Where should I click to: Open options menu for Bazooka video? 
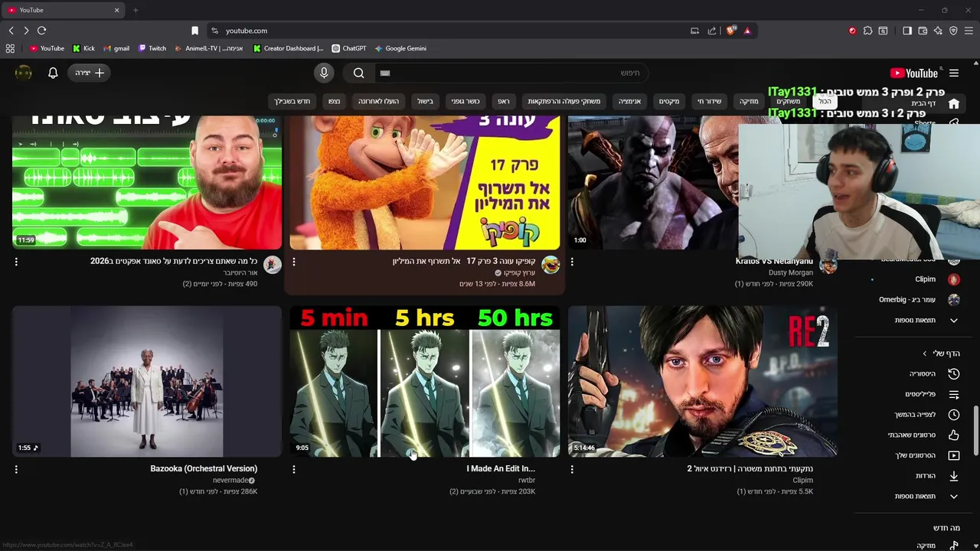tap(16, 469)
